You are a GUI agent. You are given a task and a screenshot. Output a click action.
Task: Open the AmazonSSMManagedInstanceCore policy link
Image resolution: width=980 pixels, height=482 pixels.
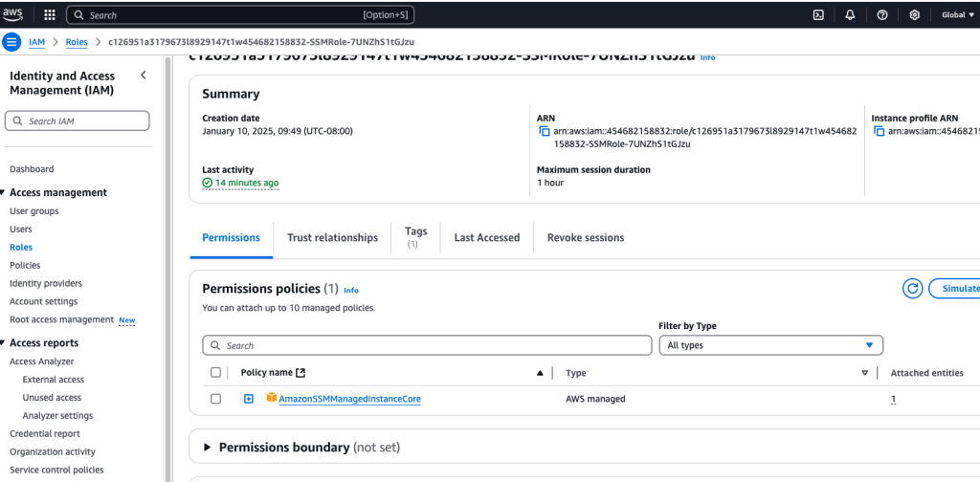[349, 399]
